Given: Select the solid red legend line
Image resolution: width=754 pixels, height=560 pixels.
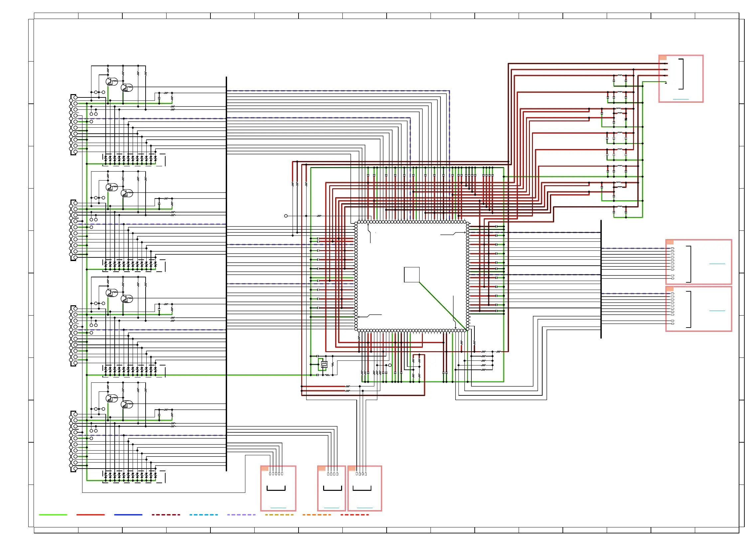Looking at the screenshot, I should [x=90, y=514].
